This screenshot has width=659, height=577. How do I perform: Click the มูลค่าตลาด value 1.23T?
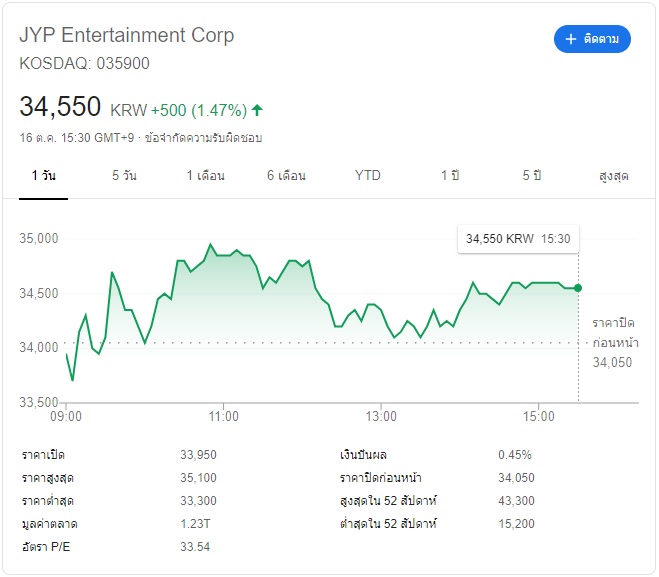pos(195,524)
